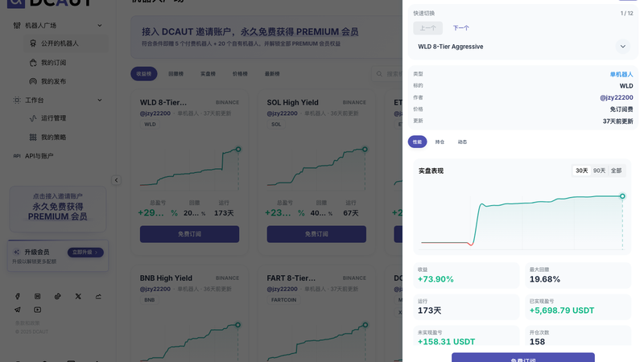
Task: Click the 上一个 quick switch button
Action: tap(428, 28)
